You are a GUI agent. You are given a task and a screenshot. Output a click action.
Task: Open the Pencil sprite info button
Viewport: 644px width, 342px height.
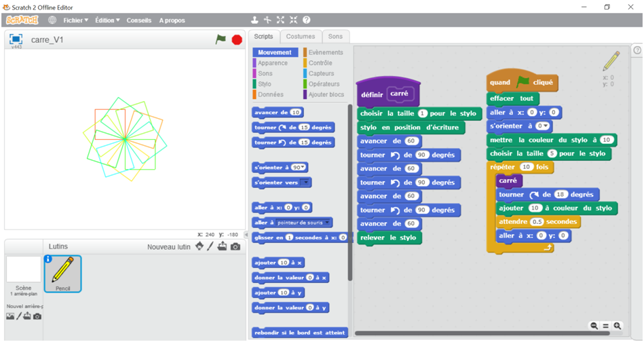pos(48,259)
